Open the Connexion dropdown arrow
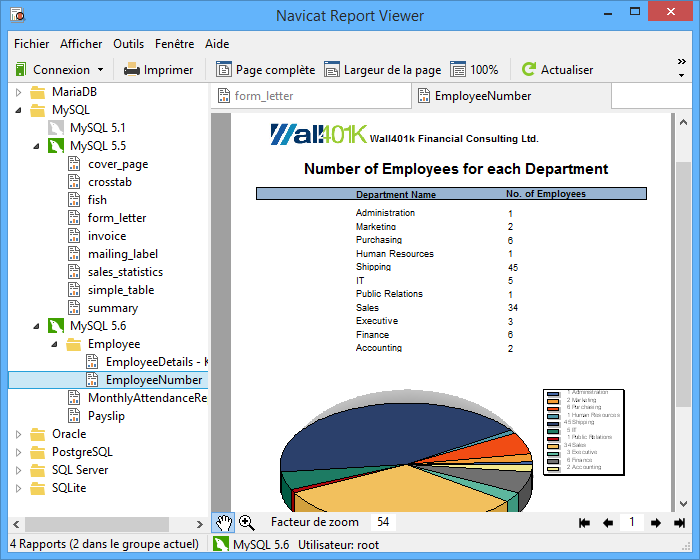This screenshot has width=700, height=560. tap(100, 70)
